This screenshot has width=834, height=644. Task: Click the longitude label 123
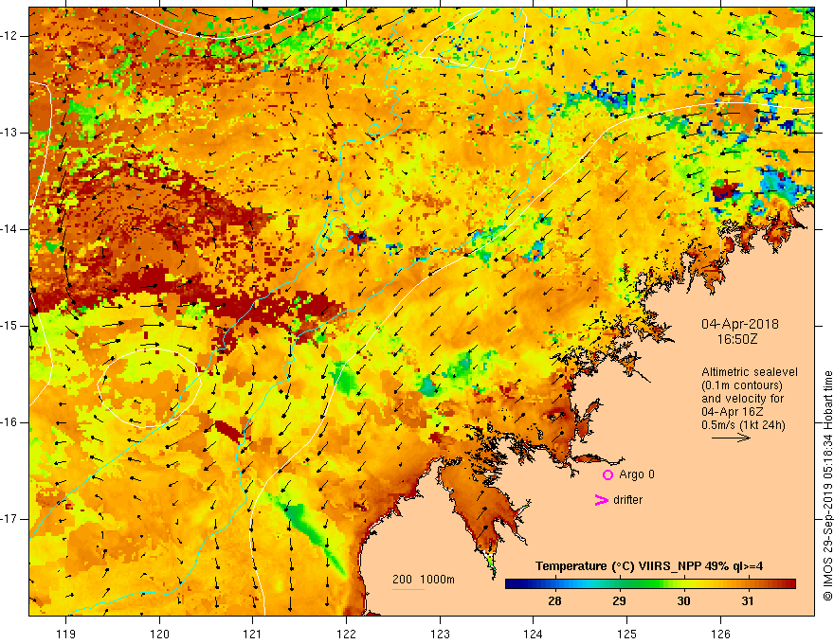pos(440,634)
